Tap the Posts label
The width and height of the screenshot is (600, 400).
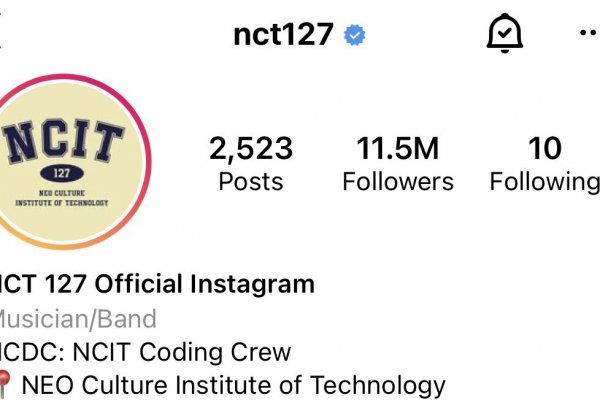(x=251, y=181)
